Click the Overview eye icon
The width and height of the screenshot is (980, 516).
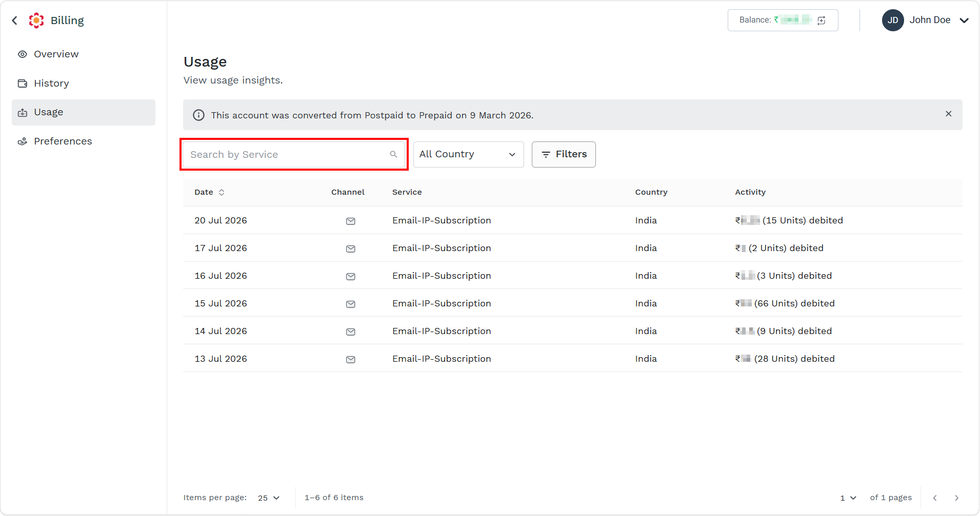click(x=23, y=54)
